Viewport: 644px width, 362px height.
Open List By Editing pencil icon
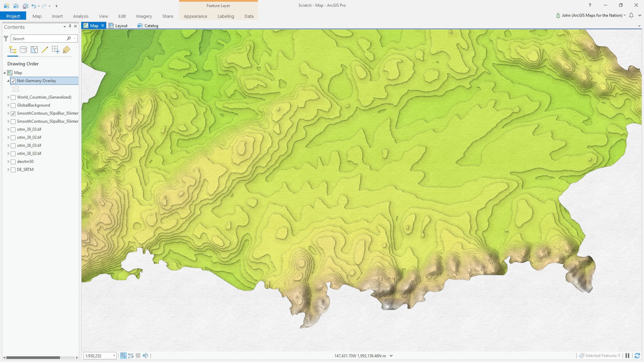(x=45, y=50)
